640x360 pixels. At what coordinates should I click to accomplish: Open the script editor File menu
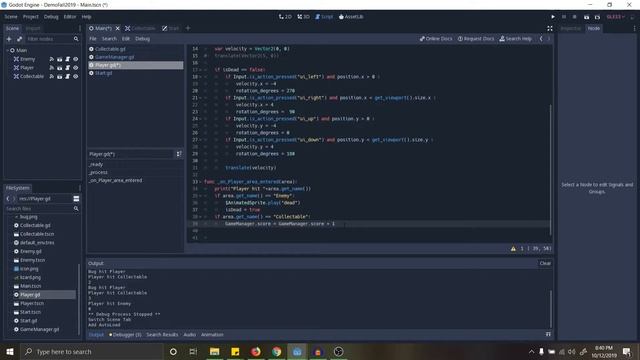pyautogui.click(x=93, y=39)
